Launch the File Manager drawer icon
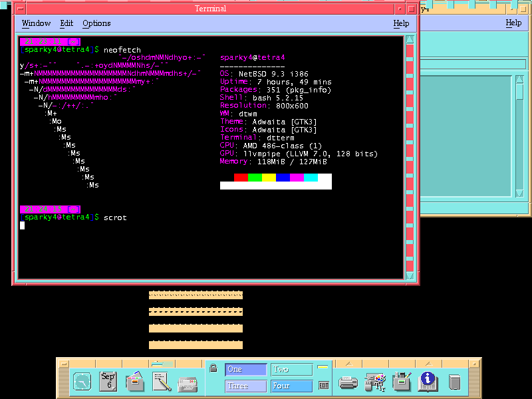The height and width of the screenshot is (399, 532). (136, 382)
